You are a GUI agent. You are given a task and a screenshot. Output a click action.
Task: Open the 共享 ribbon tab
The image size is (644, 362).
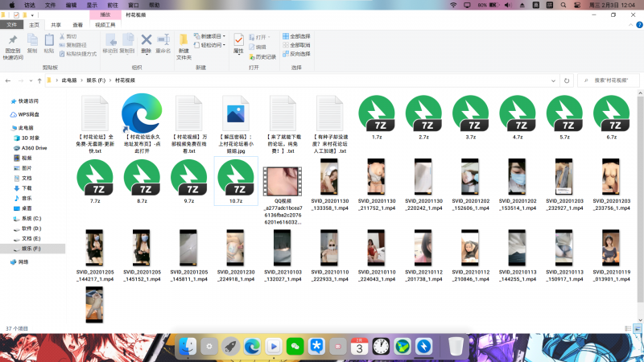point(56,25)
